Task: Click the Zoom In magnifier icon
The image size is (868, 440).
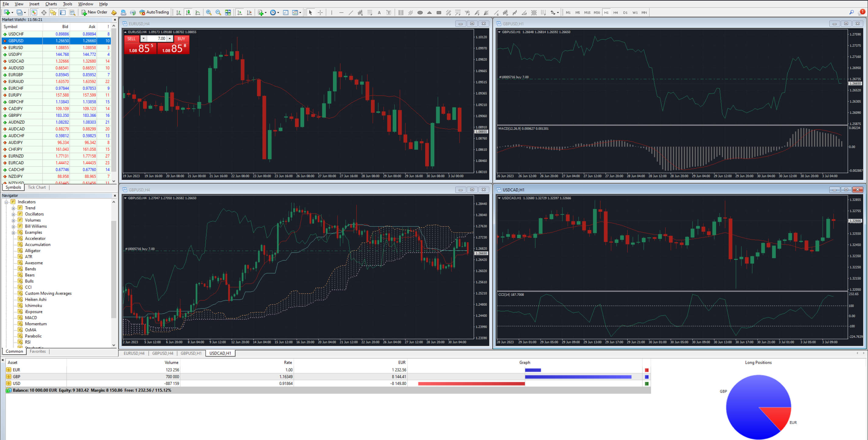Action: (208, 12)
